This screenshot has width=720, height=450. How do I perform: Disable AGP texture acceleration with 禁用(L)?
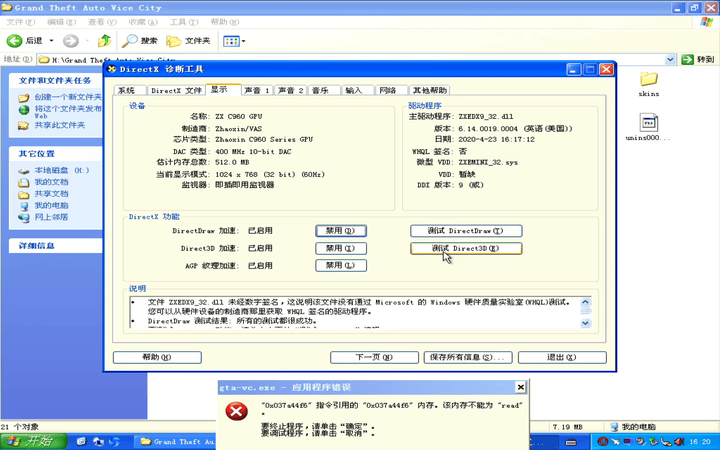click(341, 265)
